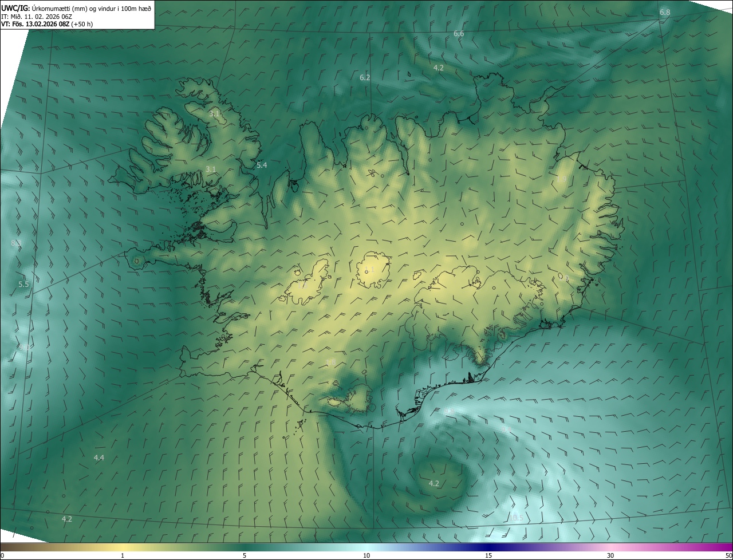Select the 6.2 value label on the map
The height and width of the screenshot is (560, 733).
pyautogui.click(x=365, y=77)
